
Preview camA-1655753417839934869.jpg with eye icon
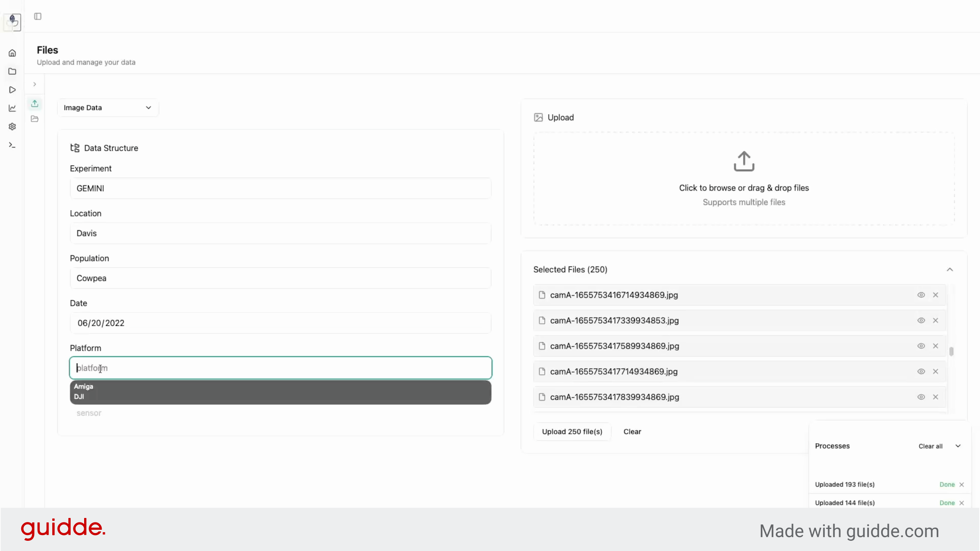[x=921, y=397]
